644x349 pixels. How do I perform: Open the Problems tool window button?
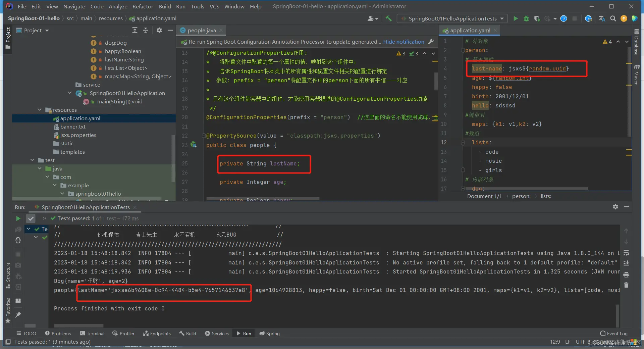pyautogui.click(x=58, y=334)
